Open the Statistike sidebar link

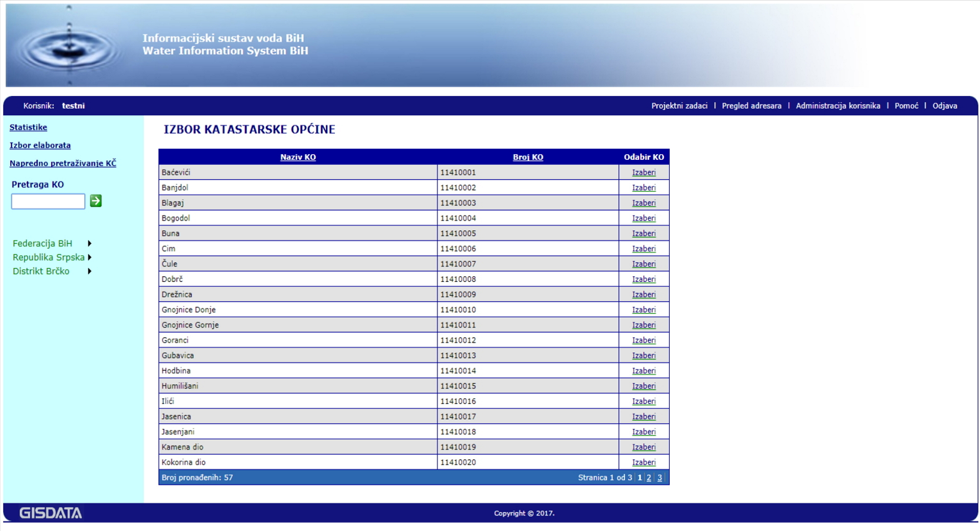(x=28, y=127)
